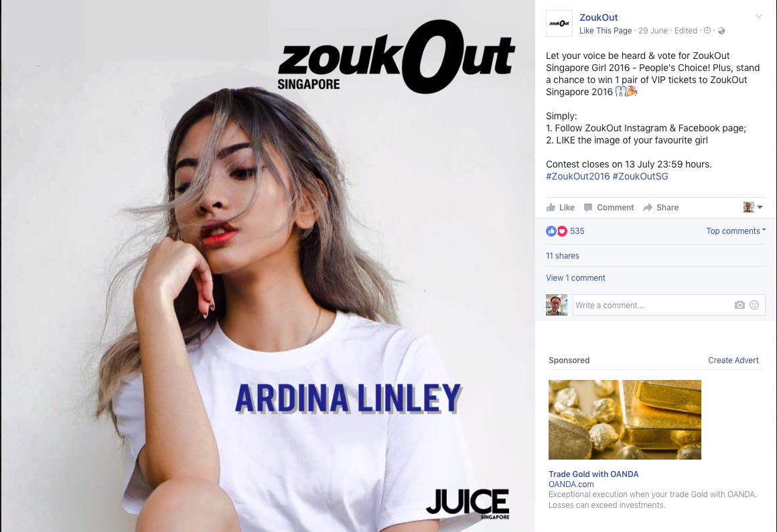This screenshot has width=777, height=532.
Task: Click the Create Advert link
Action: pyautogui.click(x=733, y=360)
